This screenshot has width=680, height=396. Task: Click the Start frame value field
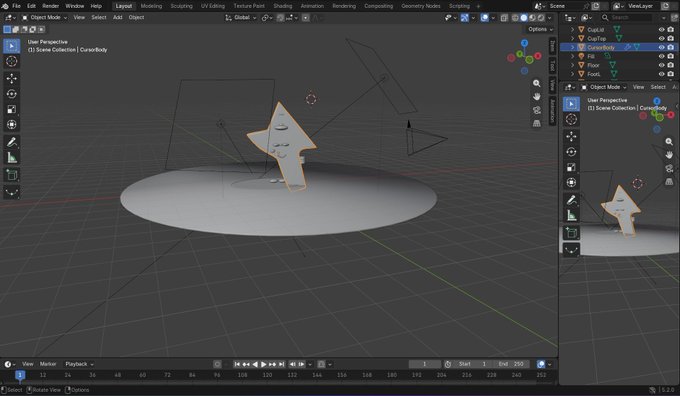(x=474, y=364)
